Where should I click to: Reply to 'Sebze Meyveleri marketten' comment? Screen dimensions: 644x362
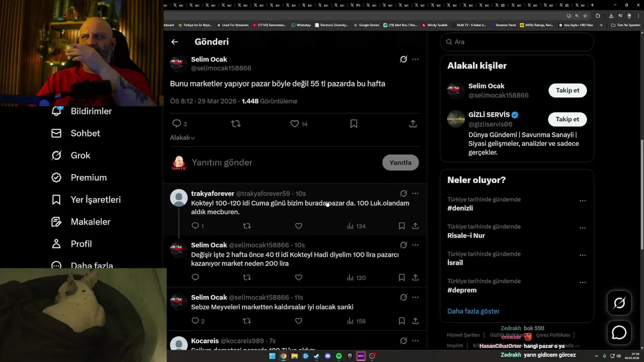[x=195, y=321]
